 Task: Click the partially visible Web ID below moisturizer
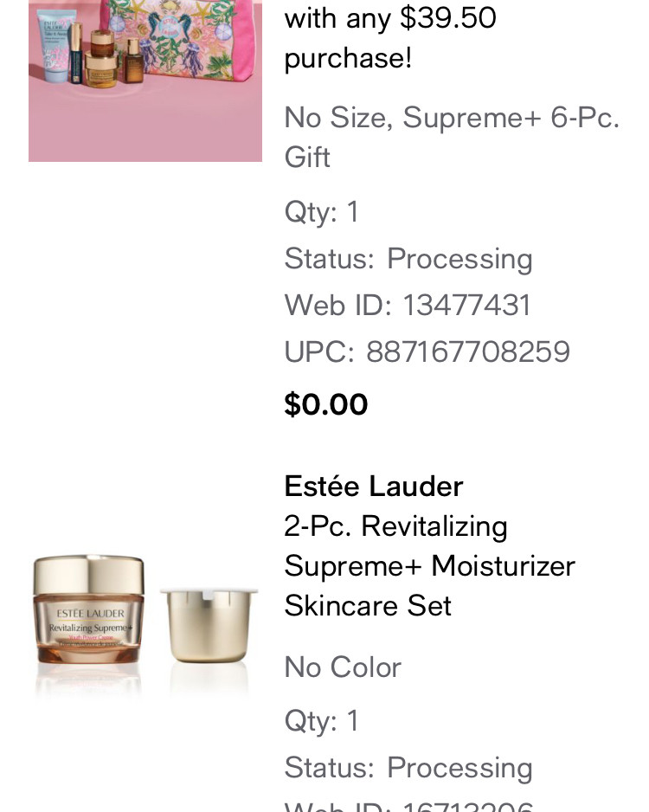(x=408, y=806)
